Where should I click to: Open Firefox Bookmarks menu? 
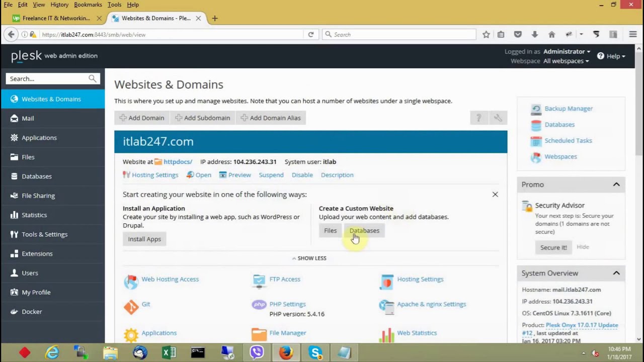(88, 5)
